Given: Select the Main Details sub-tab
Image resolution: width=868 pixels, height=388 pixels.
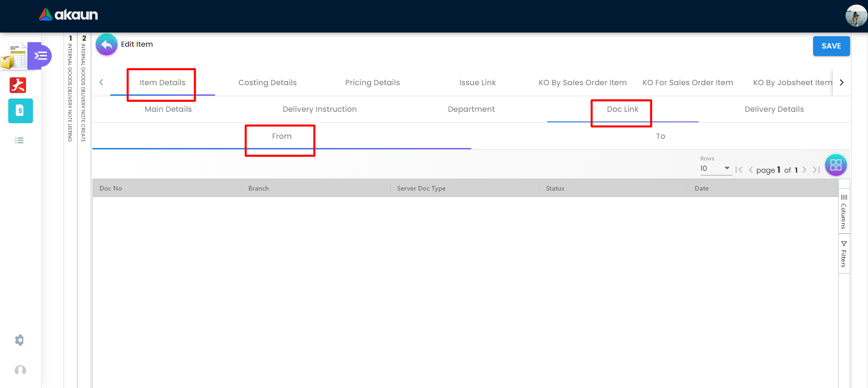Looking at the screenshot, I should (168, 109).
